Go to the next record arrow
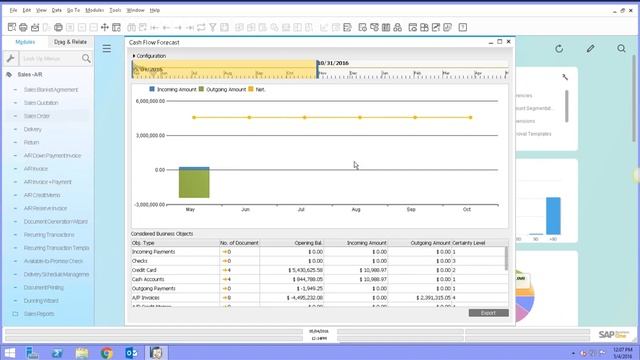640x360 pixels. click(178, 27)
